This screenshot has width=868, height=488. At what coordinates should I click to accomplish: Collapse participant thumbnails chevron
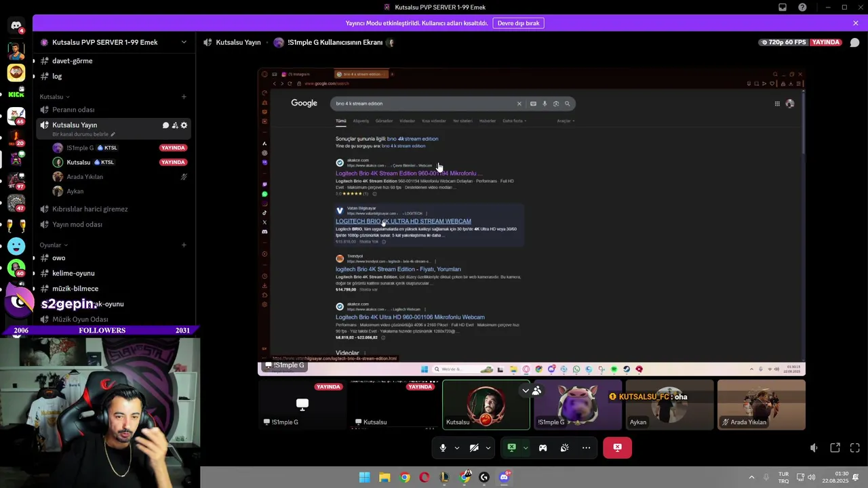[525, 390]
